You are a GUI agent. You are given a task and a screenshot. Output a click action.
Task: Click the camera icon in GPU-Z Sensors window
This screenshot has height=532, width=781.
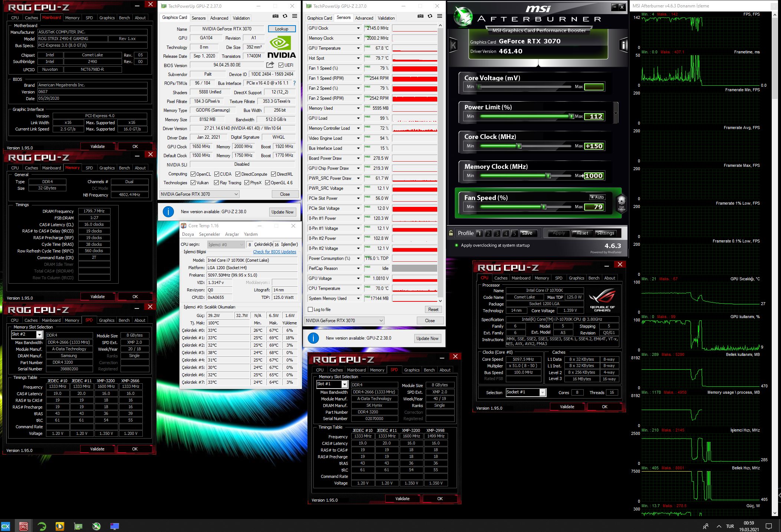coord(420,16)
